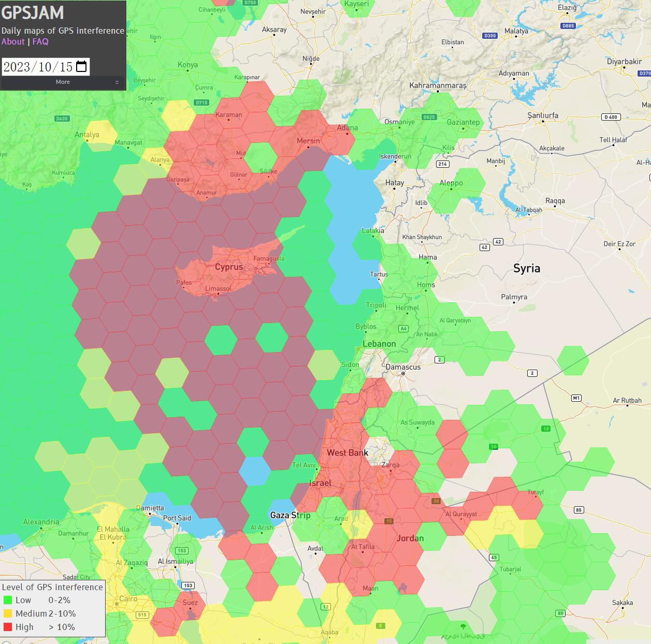
Task: Click the Adana city label
Action: [347, 128]
